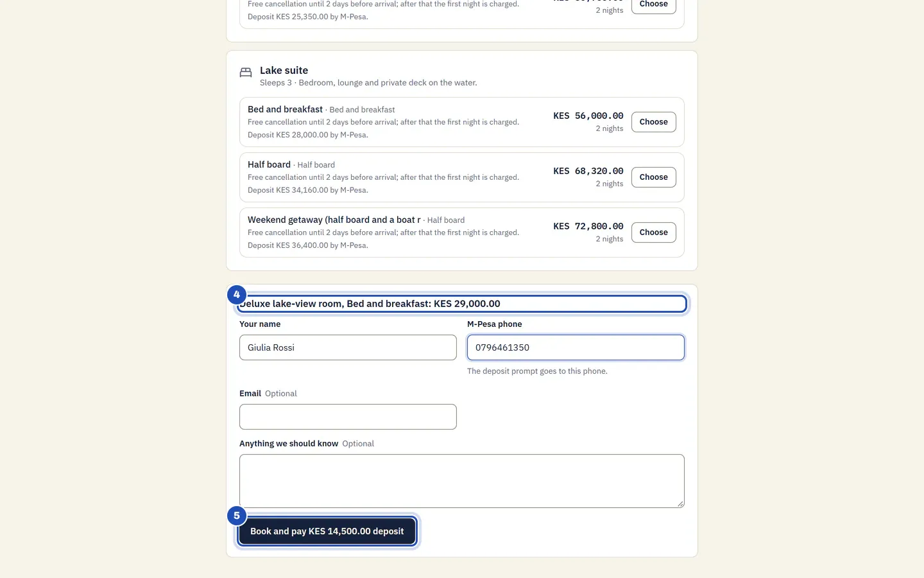Focus the Your name field

point(348,347)
